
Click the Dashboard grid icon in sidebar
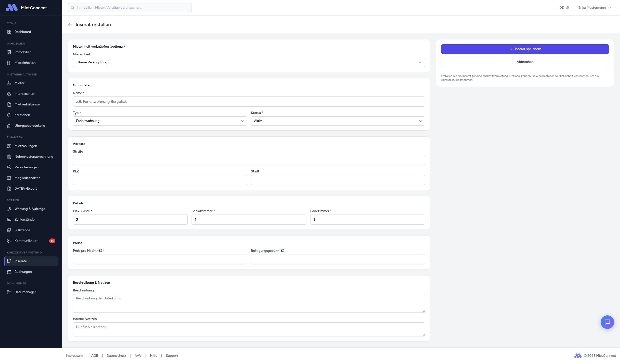tap(9, 32)
